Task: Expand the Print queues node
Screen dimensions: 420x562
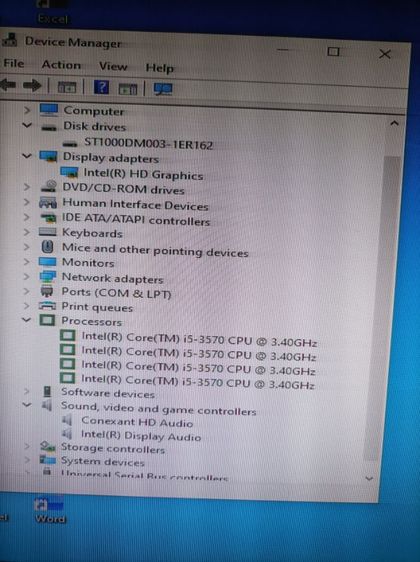Action: tap(27, 305)
